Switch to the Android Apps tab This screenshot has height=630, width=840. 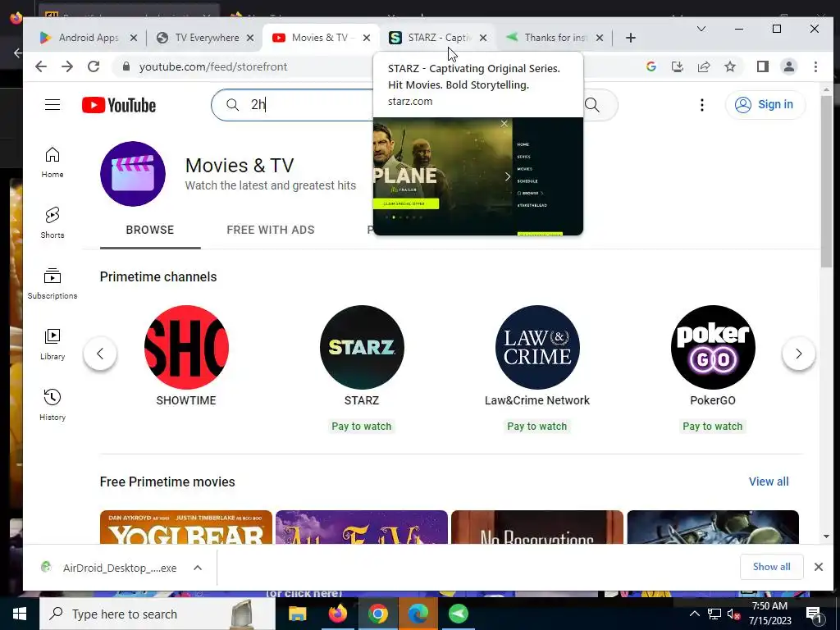click(x=88, y=38)
